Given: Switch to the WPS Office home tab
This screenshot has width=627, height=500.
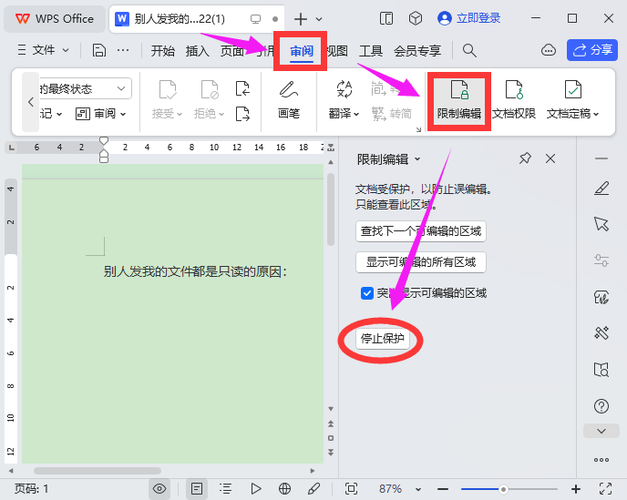Looking at the screenshot, I should coord(55,19).
